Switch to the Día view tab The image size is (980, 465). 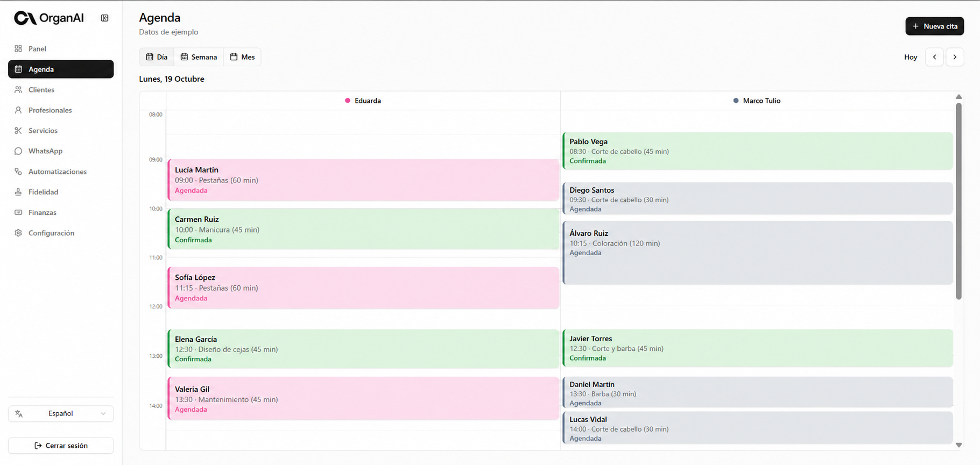pyautogui.click(x=157, y=57)
